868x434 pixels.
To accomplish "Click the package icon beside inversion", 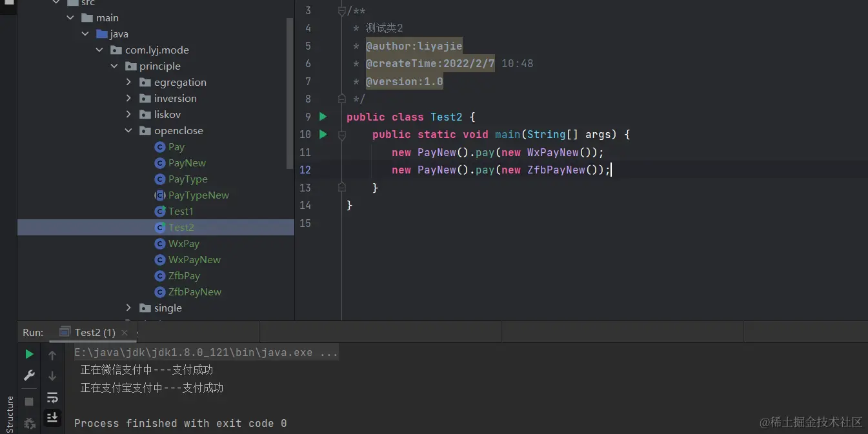I will 145,99.
